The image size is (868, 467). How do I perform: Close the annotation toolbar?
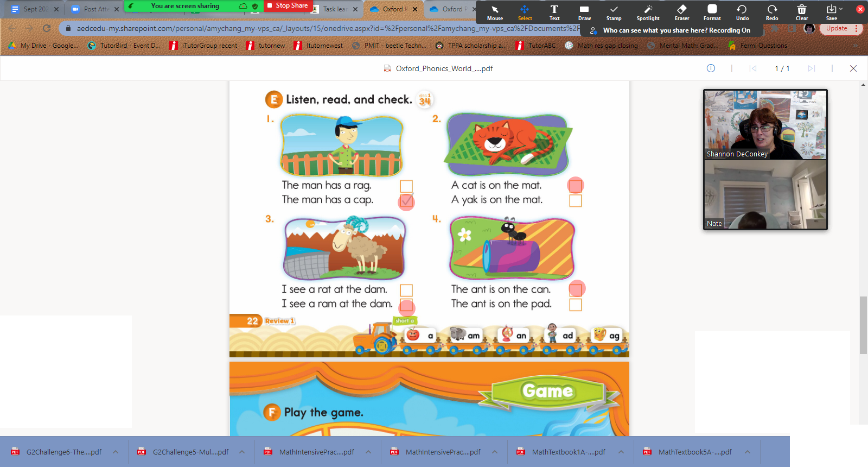pos(860,9)
